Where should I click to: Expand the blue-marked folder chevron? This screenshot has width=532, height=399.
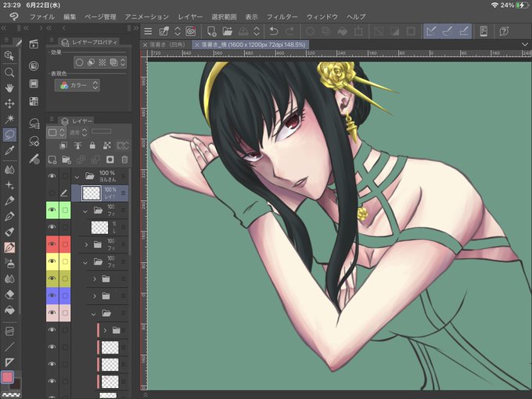[95, 296]
